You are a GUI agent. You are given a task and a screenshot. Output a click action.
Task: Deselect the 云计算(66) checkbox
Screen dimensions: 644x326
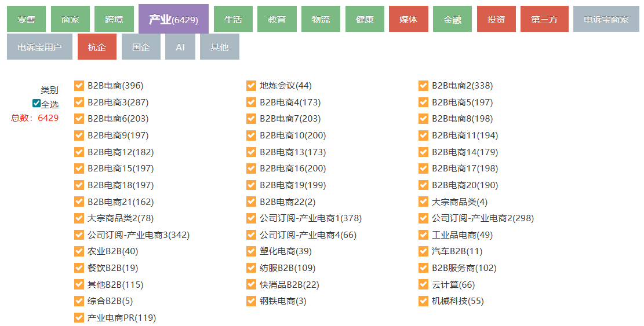pyautogui.click(x=424, y=284)
